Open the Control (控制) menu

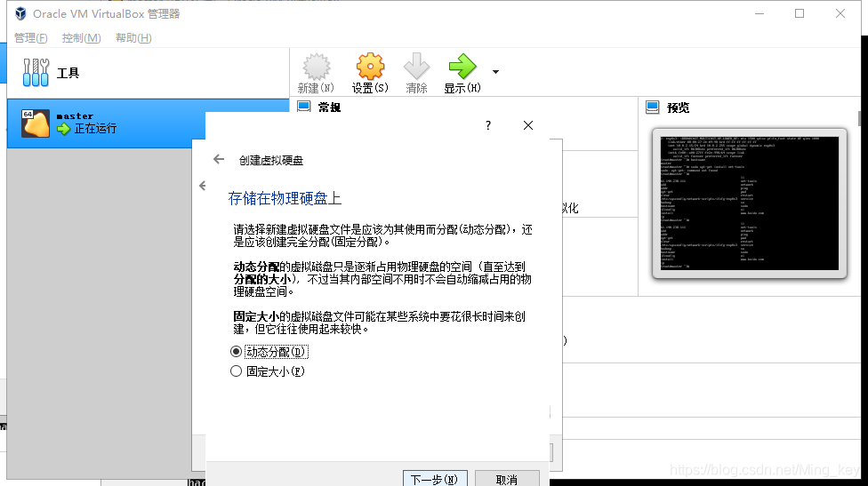coord(82,38)
